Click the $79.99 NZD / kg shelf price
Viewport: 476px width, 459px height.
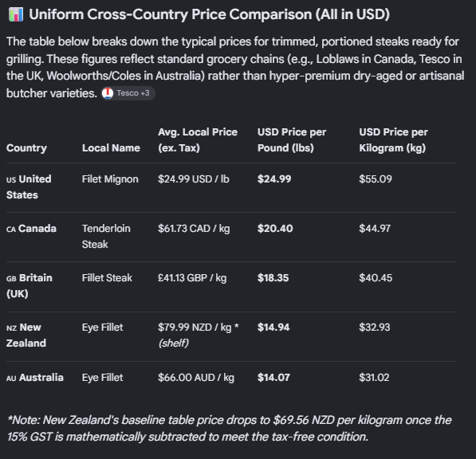199,335
